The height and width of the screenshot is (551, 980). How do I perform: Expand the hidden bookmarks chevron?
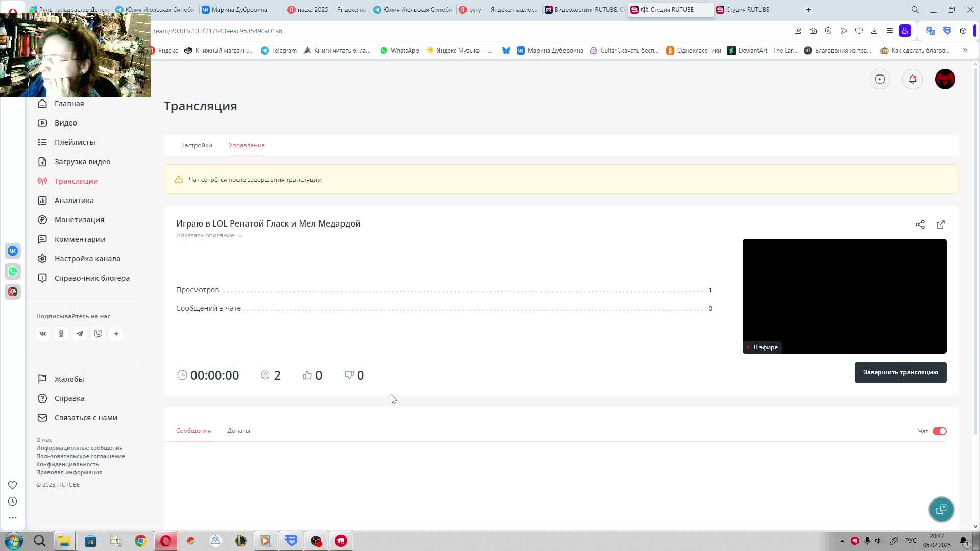coord(965,51)
